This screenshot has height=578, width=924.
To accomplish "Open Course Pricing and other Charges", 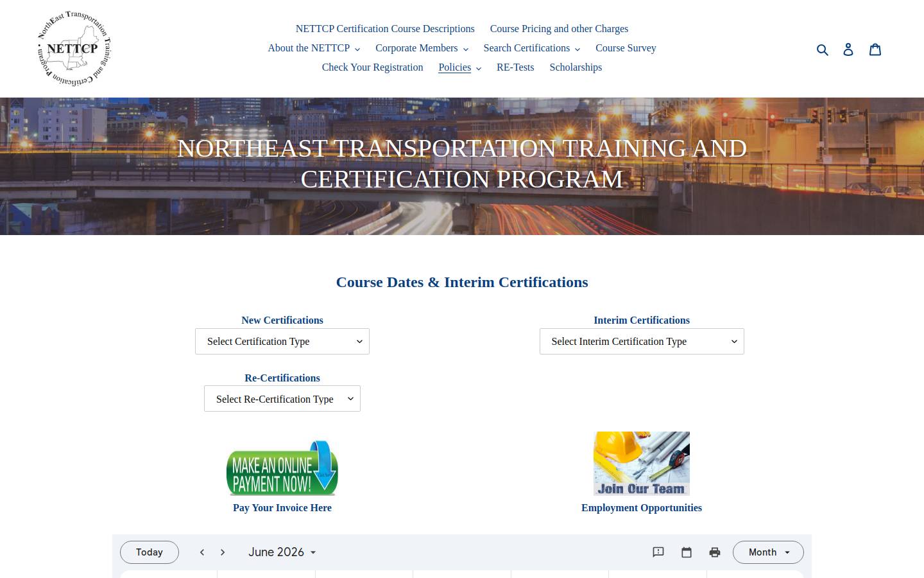I will pyautogui.click(x=559, y=29).
